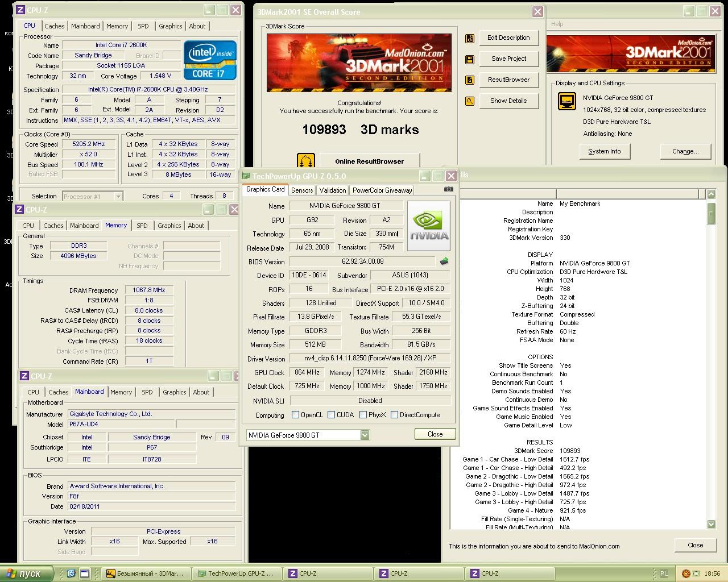The image size is (728, 582).
Task: Click details list scrollbar up arrow
Action: coord(712,194)
